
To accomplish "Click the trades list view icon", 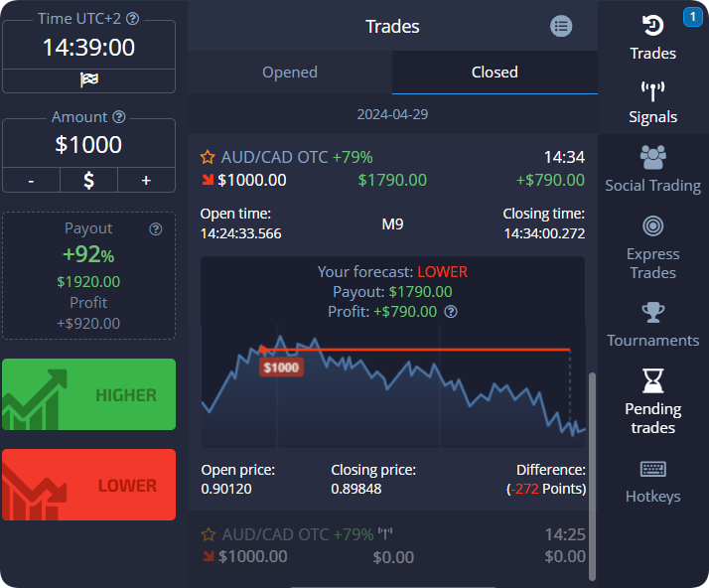I will tap(561, 27).
